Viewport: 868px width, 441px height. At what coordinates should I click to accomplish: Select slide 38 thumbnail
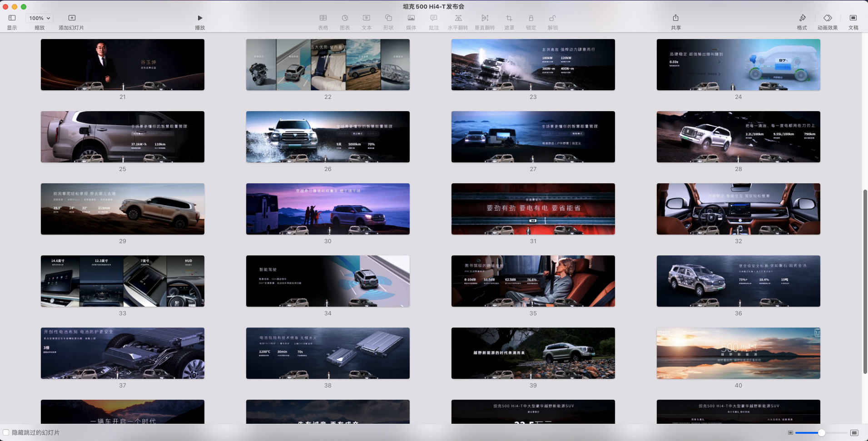tap(328, 353)
